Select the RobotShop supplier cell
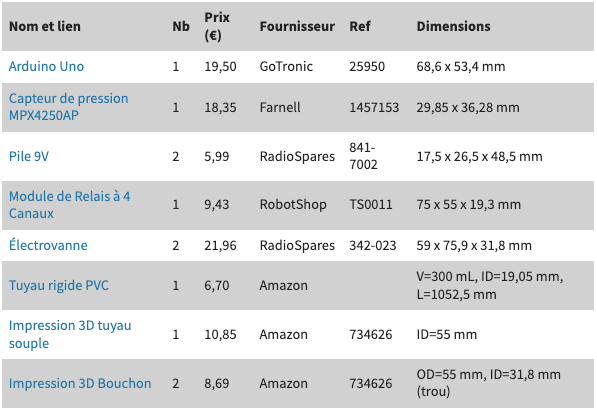 [293, 204]
